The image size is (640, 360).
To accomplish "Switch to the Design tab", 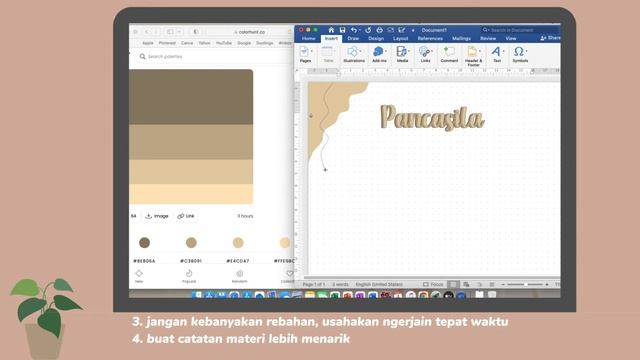I will (x=376, y=38).
